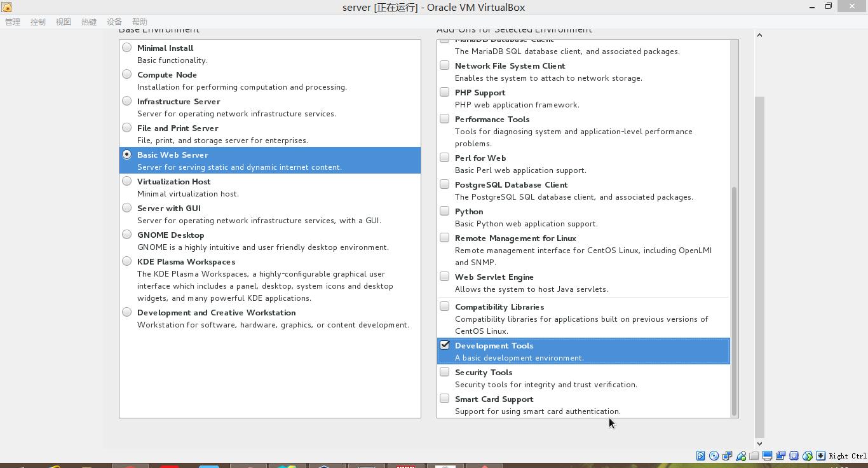This screenshot has height=468, width=868.
Task: Select the Server with GUI option
Action: 127,207
